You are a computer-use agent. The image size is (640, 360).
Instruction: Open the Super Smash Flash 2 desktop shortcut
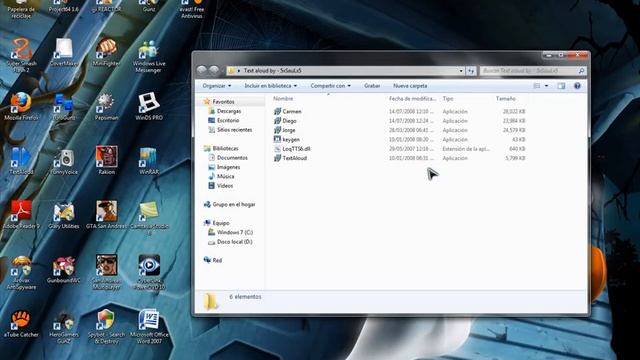[22, 55]
